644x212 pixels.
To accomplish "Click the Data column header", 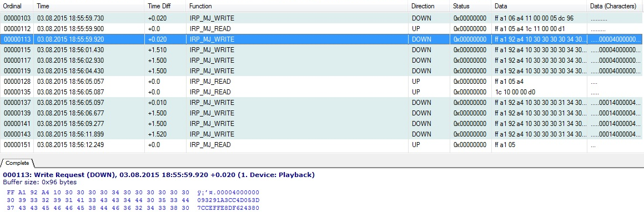I will coord(539,6).
